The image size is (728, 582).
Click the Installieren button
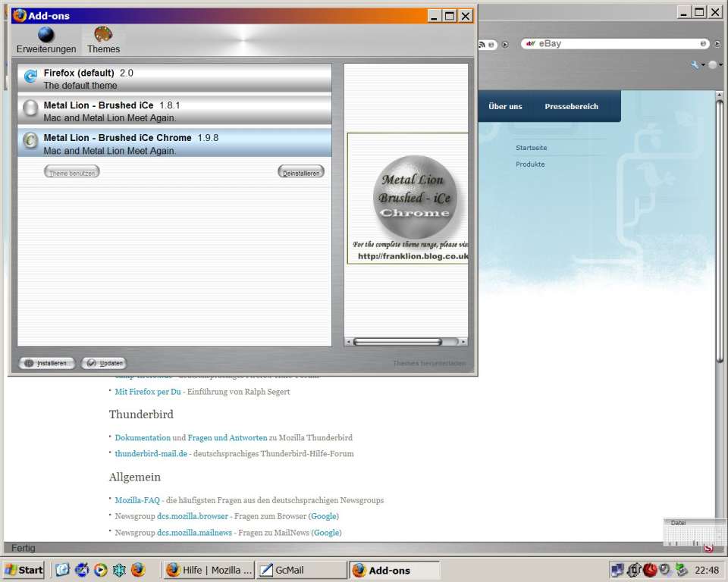(47, 363)
